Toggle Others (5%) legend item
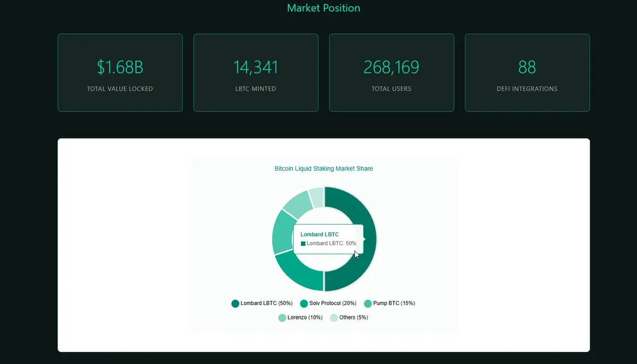 349,317
